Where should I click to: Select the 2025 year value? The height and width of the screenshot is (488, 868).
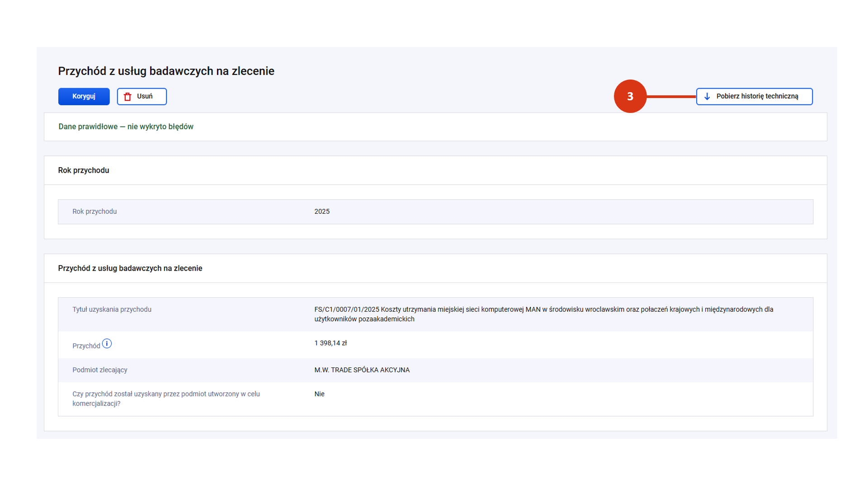[x=322, y=211]
